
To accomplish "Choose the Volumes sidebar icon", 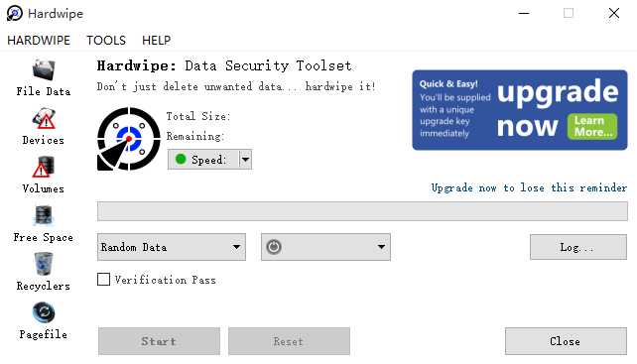I will [43, 167].
